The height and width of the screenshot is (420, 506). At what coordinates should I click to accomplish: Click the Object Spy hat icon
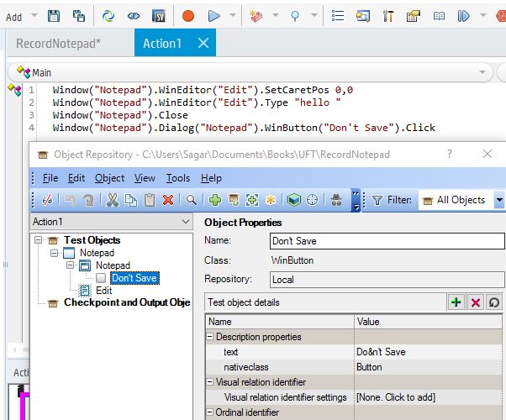pos(336,200)
